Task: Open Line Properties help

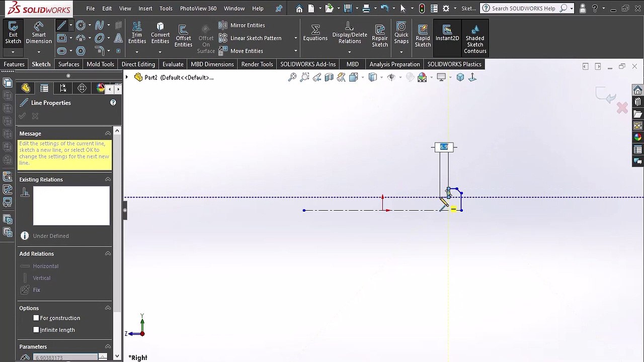Action: 113,103
